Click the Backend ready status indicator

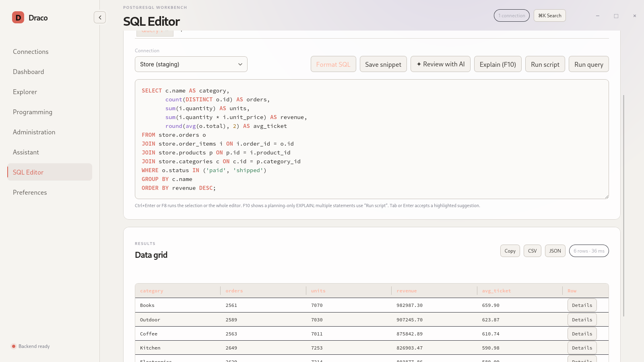click(x=31, y=346)
